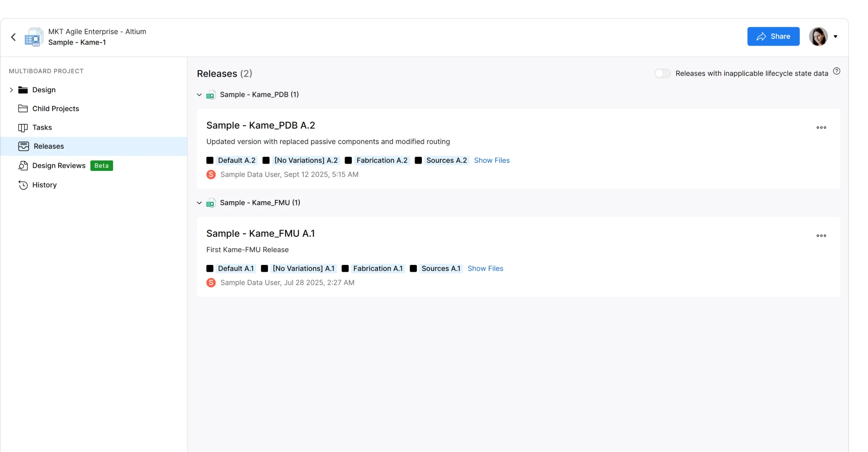Select the [No Variations] A.1 tag
868x452 pixels.
(x=304, y=268)
